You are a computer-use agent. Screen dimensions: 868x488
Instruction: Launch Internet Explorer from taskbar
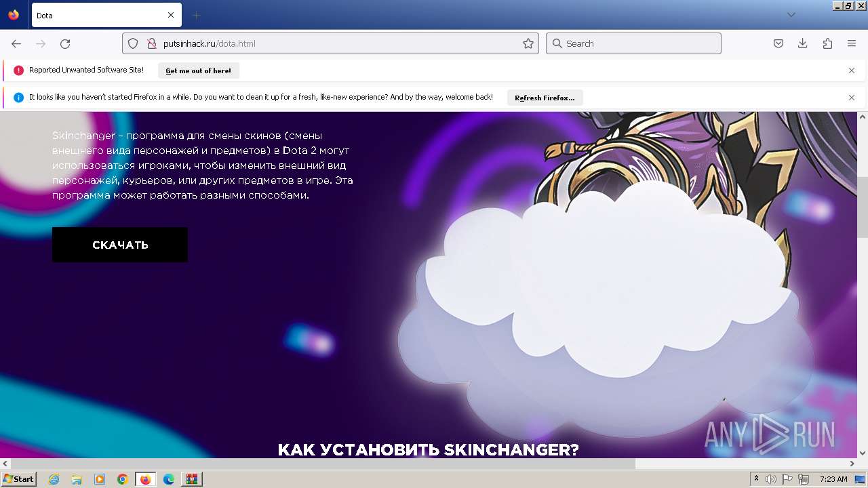point(54,479)
